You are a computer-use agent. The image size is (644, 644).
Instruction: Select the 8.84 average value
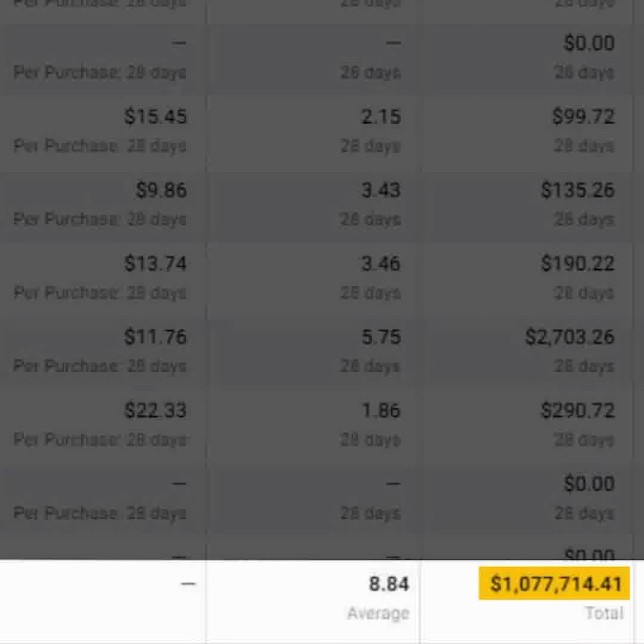pyautogui.click(x=389, y=584)
